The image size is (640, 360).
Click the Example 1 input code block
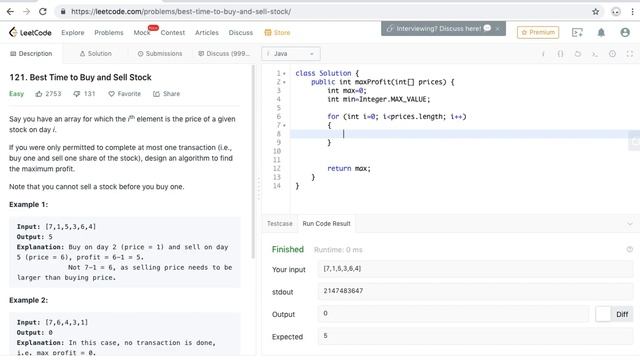(125, 252)
